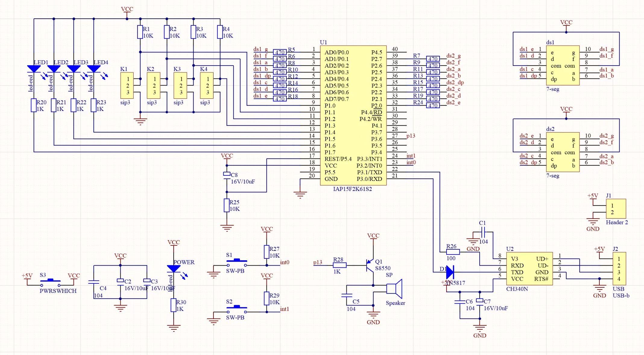Select the CH340N chip U2 body
Image resolution: width=644 pixels, height=355 pixels.
click(x=529, y=269)
